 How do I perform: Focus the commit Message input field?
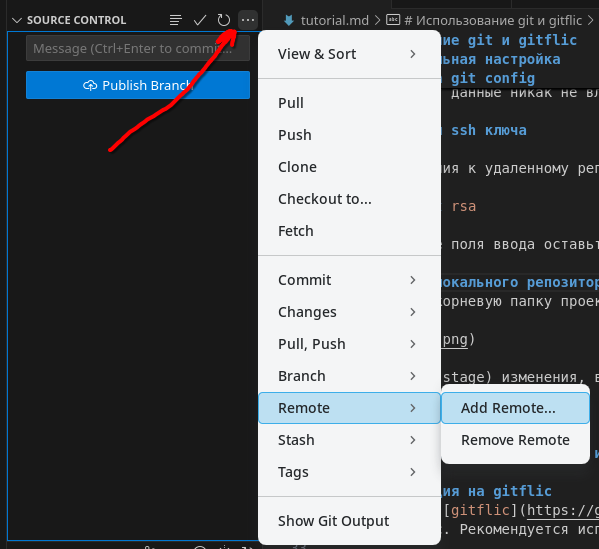click(138, 49)
